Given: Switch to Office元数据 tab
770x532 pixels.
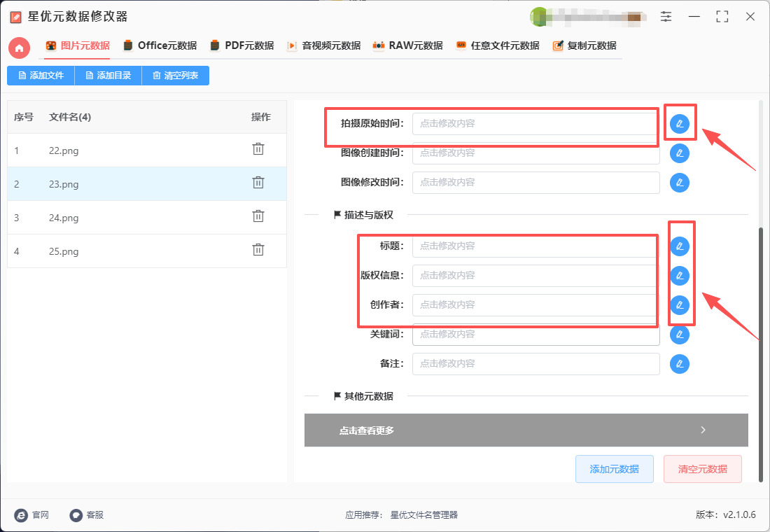Looking at the screenshot, I should tap(160, 45).
